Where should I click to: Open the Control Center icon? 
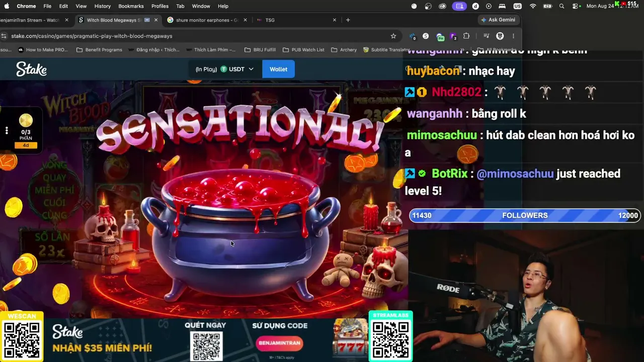(x=576, y=6)
